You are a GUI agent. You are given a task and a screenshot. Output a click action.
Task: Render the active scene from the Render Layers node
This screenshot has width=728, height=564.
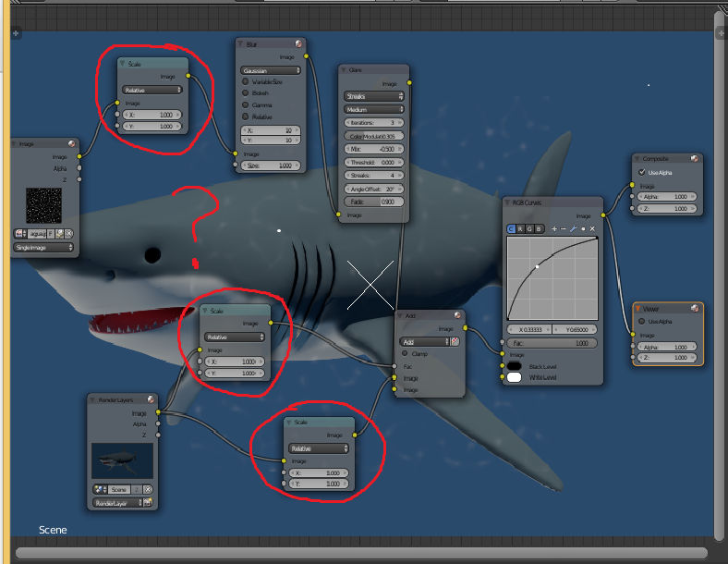pos(148,503)
